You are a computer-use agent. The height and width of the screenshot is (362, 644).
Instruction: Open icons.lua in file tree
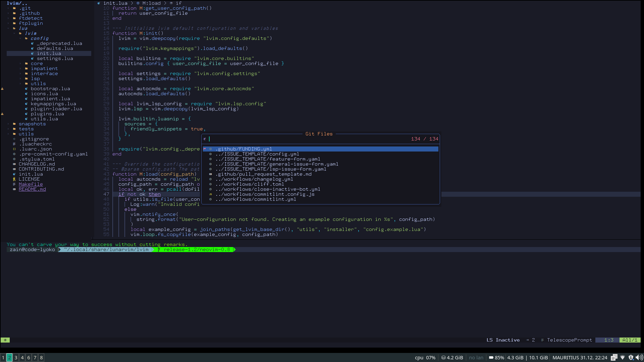44,94
